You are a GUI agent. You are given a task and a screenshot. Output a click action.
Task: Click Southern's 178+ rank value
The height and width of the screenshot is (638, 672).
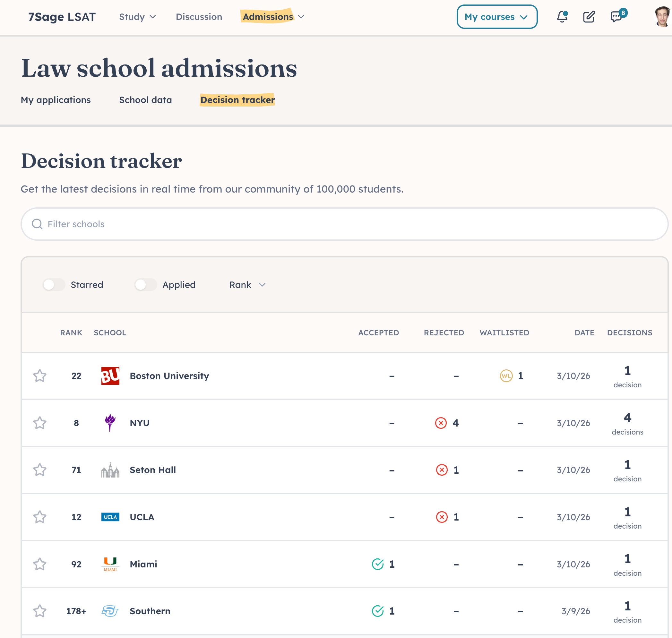[76, 611]
